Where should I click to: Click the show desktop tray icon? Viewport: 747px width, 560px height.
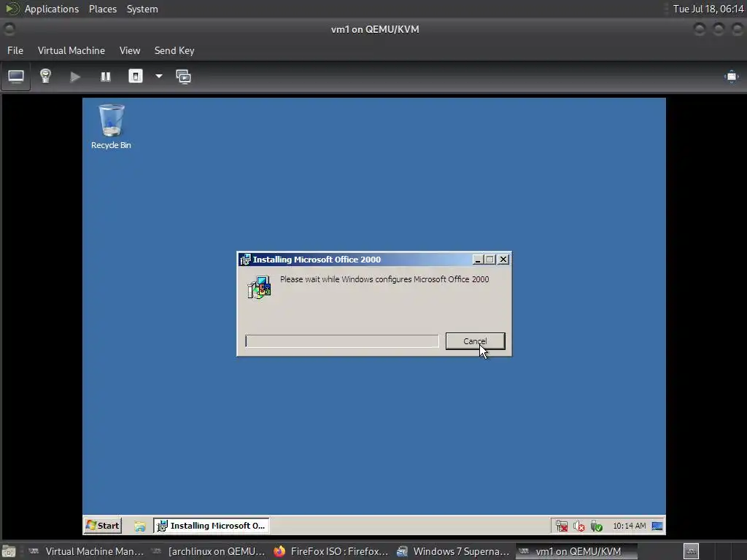pyautogui.click(x=657, y=526)
